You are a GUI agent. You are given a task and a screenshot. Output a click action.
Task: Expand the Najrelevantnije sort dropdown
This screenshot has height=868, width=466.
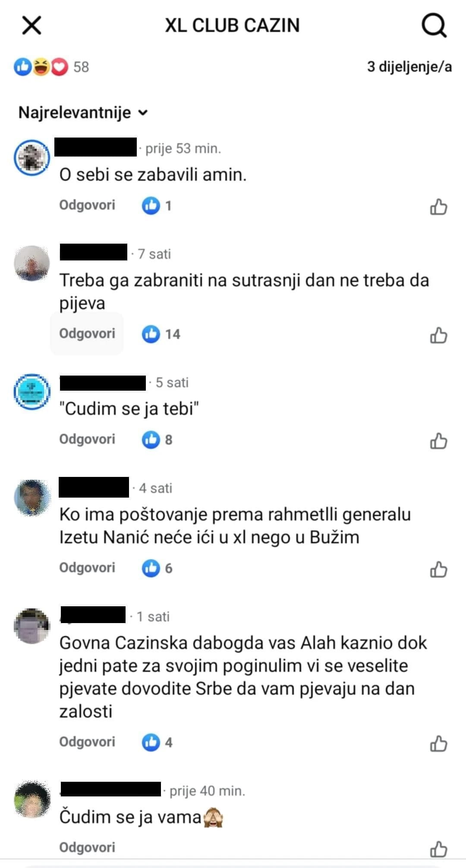point(83,113)
